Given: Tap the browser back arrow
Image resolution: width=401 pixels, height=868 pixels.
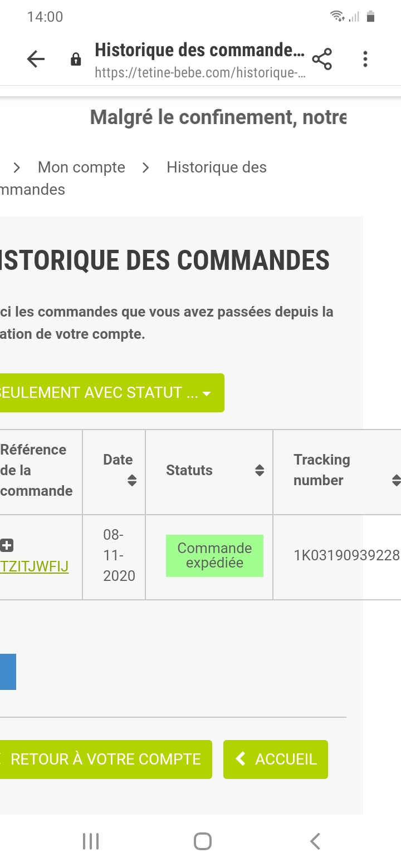Looking at the screenshot, I should click(x=36, y=59).
